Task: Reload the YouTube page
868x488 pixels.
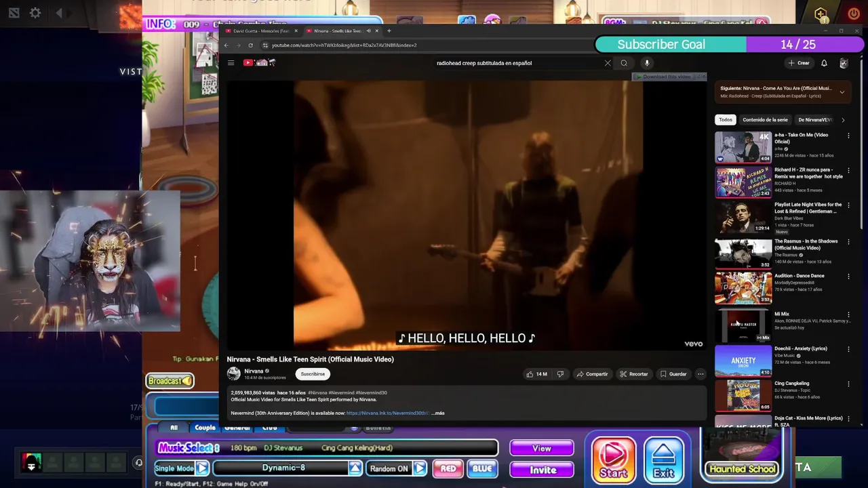Action: pos(250,45)
